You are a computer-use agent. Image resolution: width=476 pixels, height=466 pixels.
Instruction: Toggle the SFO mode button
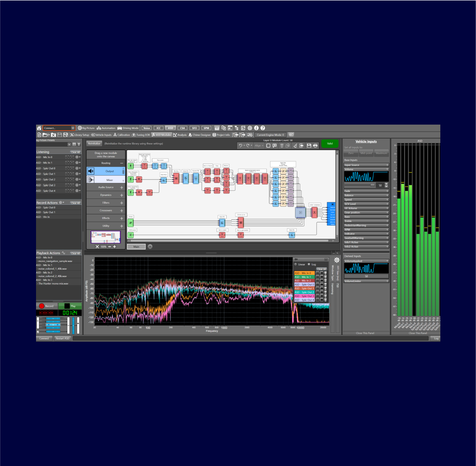pos(194,128)
